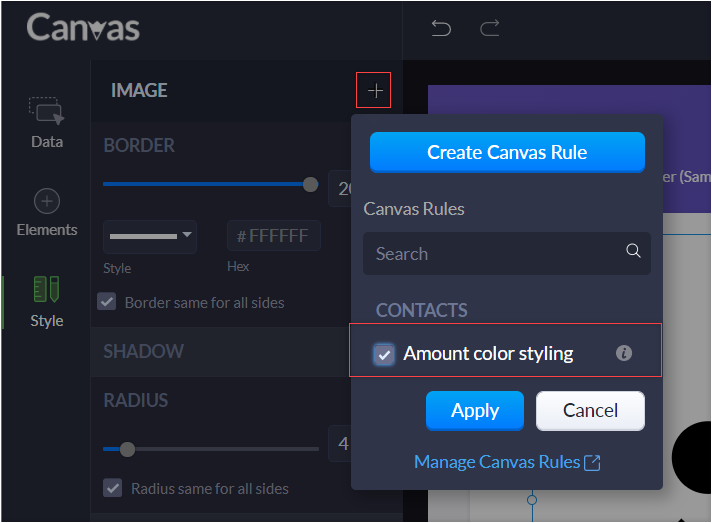Click the radius slider handle
Screen dimensions: 712x523
pyautogui.click(x=127, y=449)
